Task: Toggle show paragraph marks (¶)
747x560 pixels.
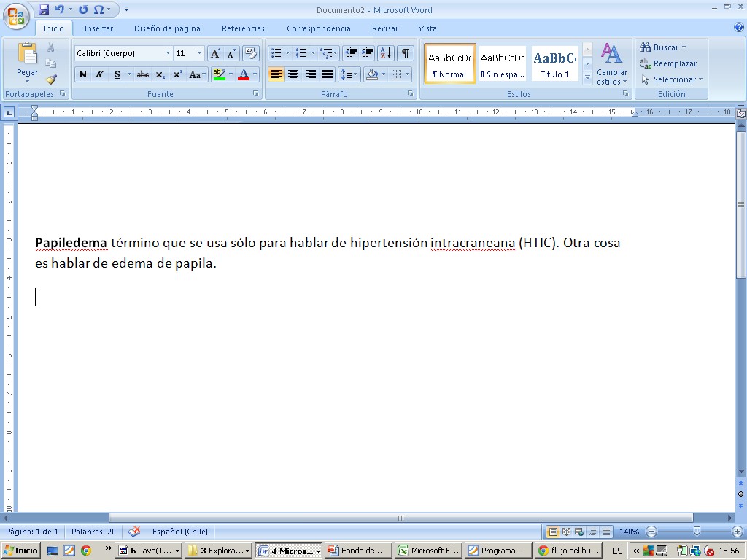Action: coord(405,53)
